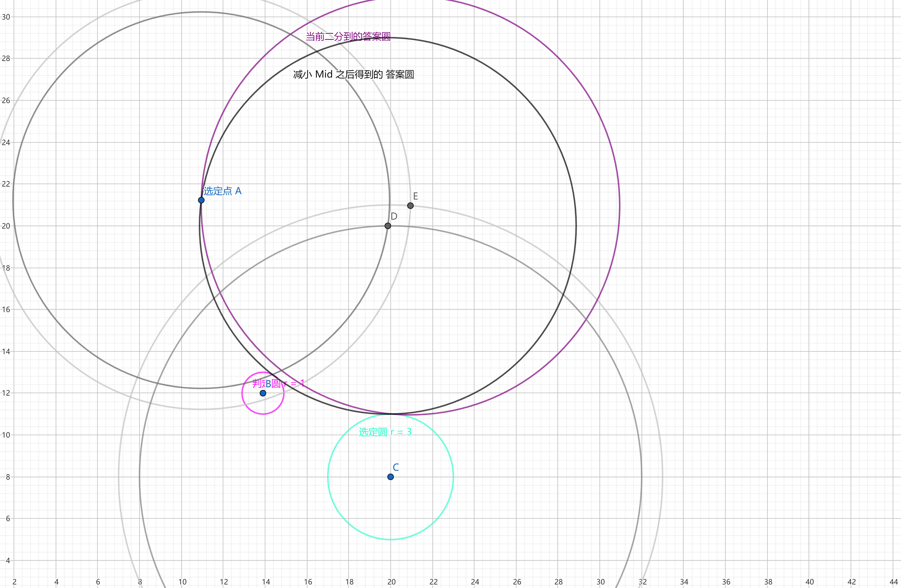
Task: Select the blue text label 选定点 A
Action: (222, 191)
